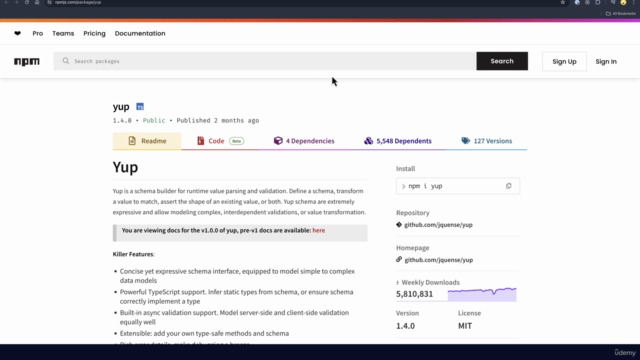The width and height of the screenshot is (640, 360).
Task: Click the Versions tag icon
Action: (x=466, y=141)
